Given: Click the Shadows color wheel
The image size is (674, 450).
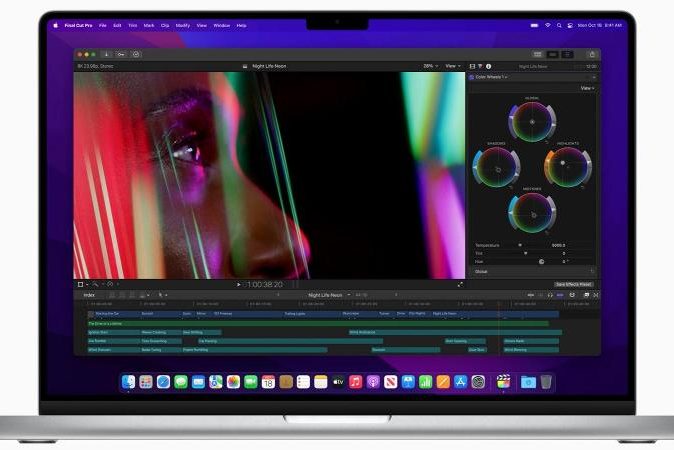Looking at the screenshot, I should 496,168.
